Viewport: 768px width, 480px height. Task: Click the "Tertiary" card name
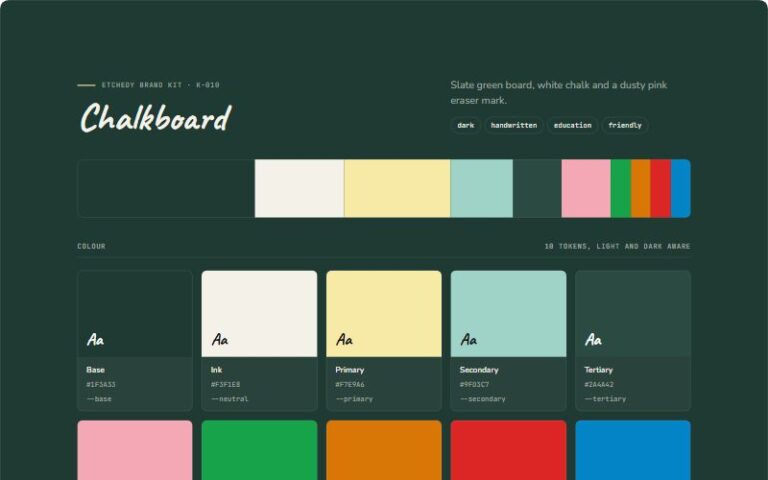point(599,370)
